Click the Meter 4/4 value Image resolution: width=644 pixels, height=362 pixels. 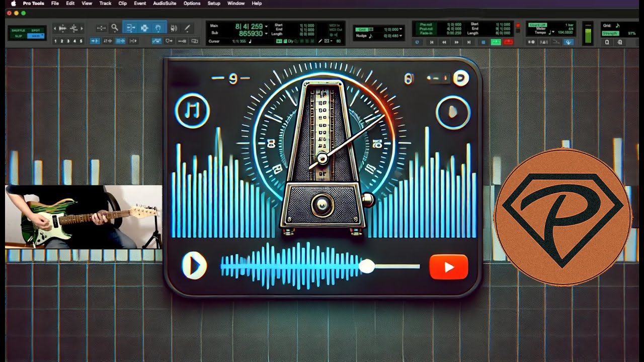pyautogui.click(x=571, y=29)
